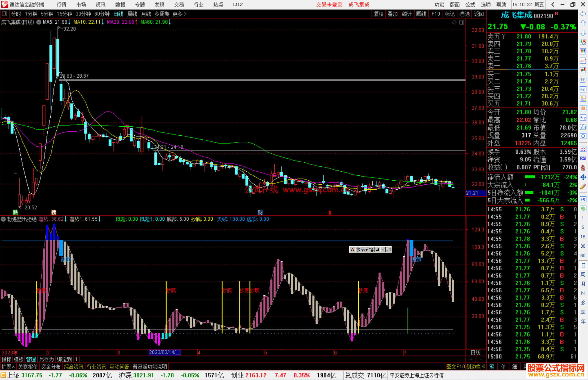Click the f(x) formula sidebar icon

point(583,127)
